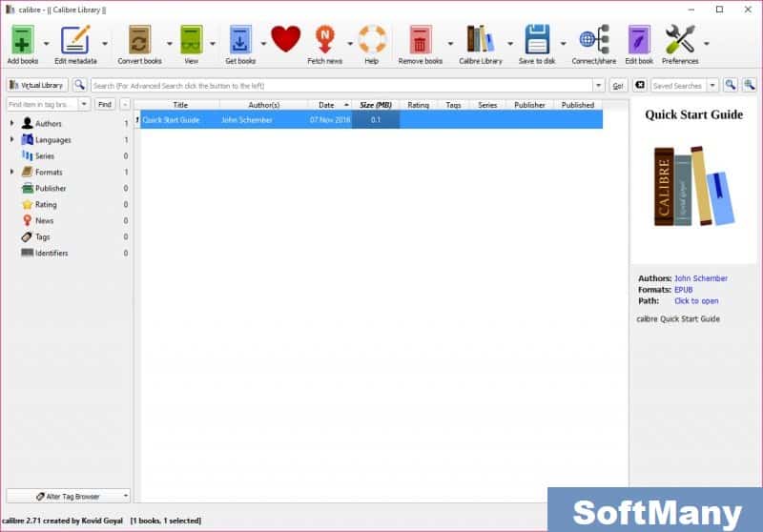Expand Add books dropdown arrow

(46, 44)
